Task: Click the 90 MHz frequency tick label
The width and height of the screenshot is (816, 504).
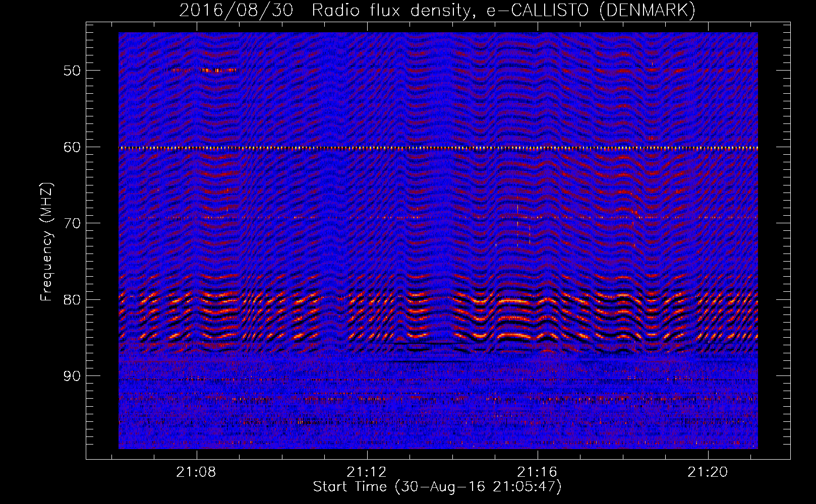Action: click(72, 376)
